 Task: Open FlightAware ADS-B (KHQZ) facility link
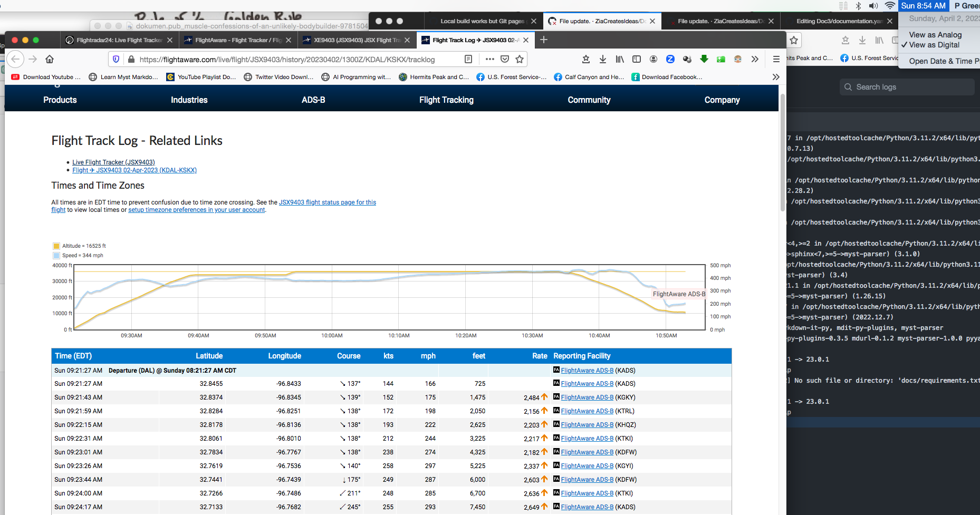click(587, 425)
